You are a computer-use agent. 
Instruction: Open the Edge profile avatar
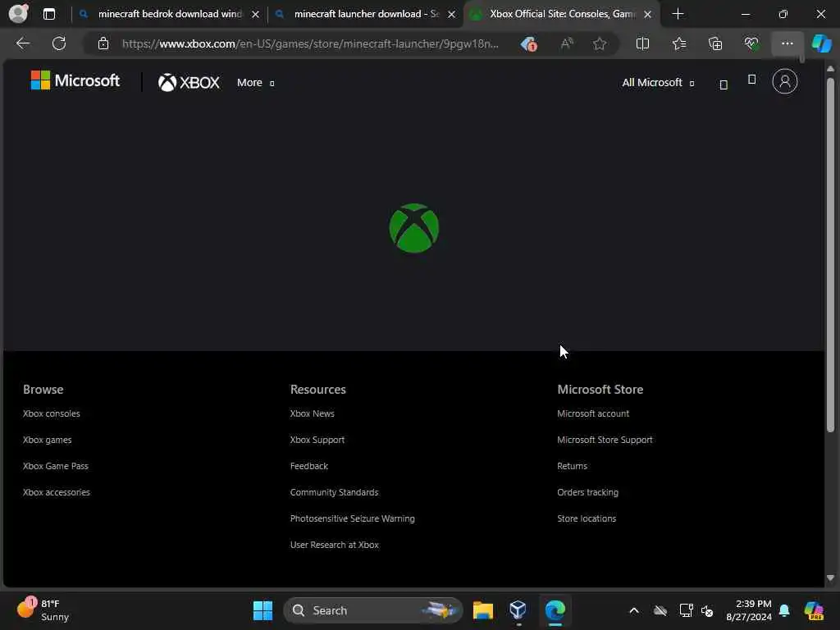18,13
